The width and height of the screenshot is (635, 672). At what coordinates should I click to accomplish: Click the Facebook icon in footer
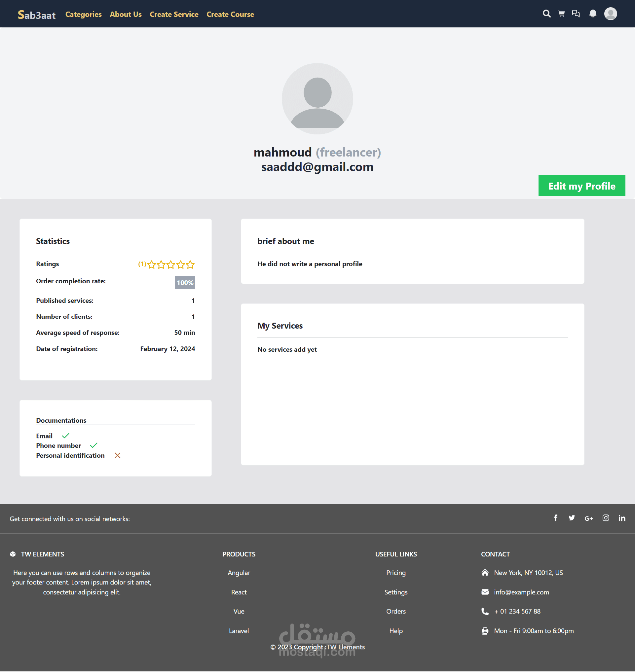coord(555,518)
